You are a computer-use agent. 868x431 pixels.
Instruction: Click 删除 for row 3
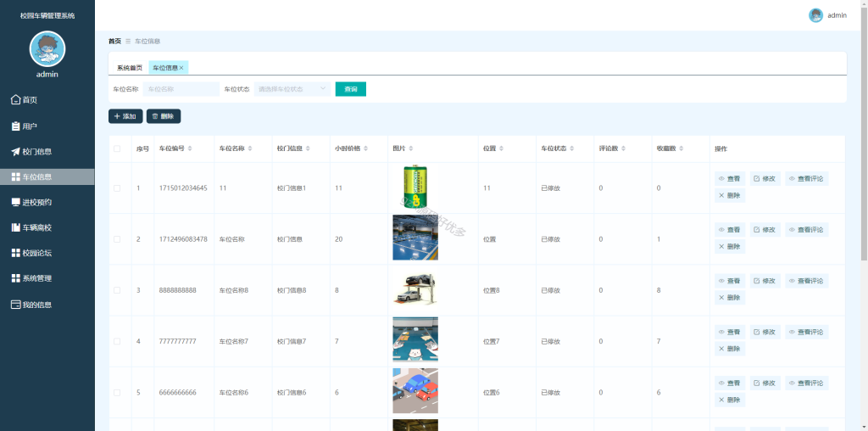(x=730, y=298)
